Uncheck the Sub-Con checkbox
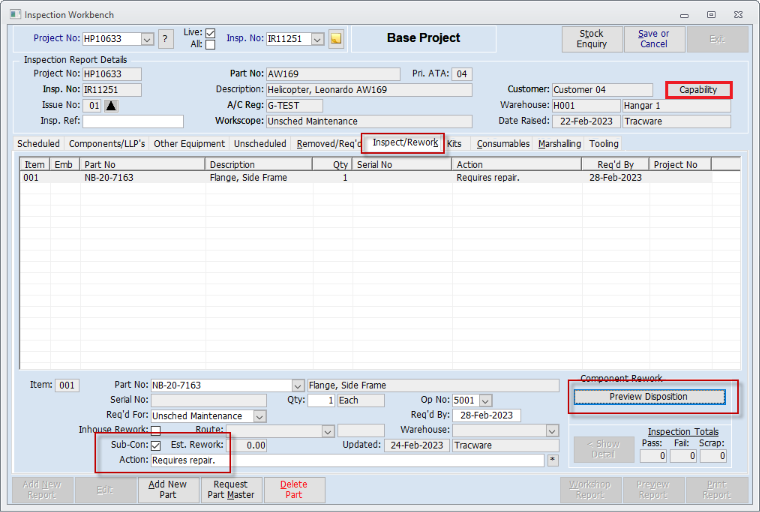This screenshot has width=760, height=512. pyautogui.click(x=155, y=446)
